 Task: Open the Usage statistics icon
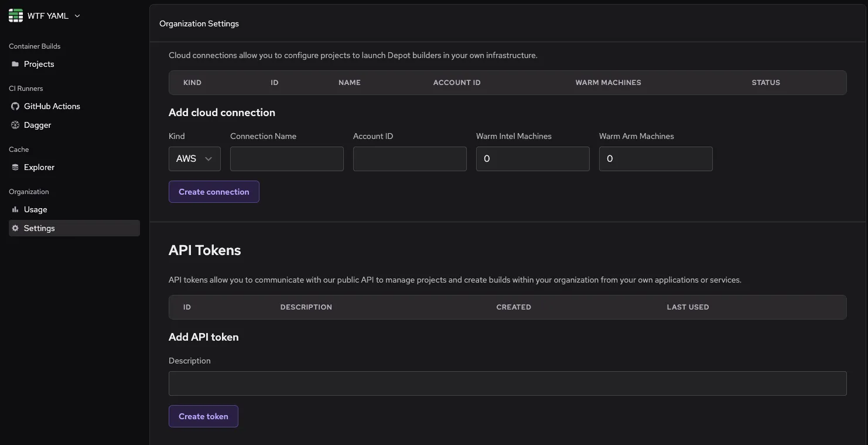click(15, 209)
